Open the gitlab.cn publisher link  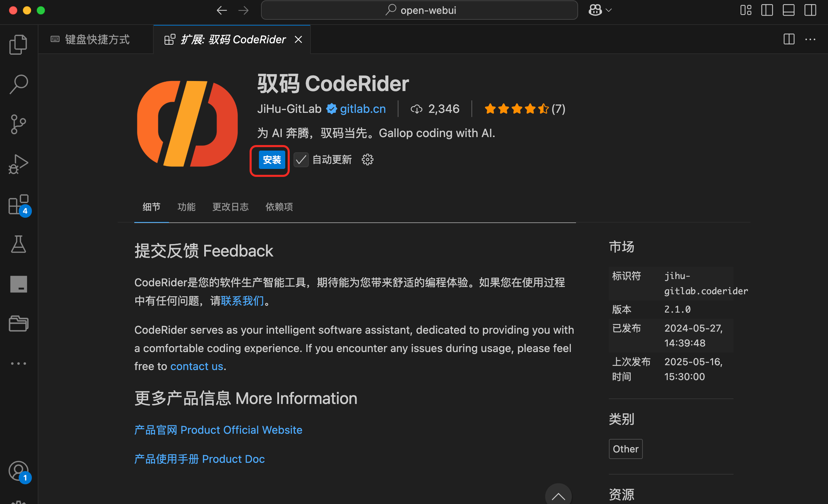point(363,109)
